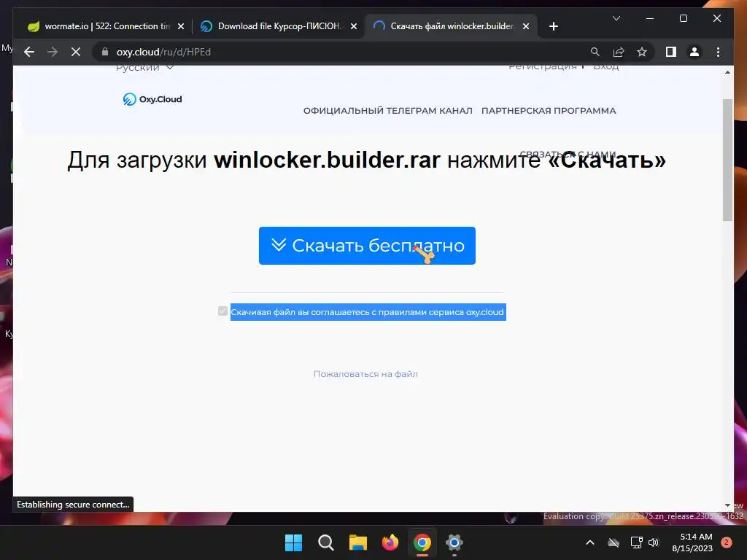Open Chrome's three-dot menu
Viewport: 747px width, 560px height.
tap(718, 52)
